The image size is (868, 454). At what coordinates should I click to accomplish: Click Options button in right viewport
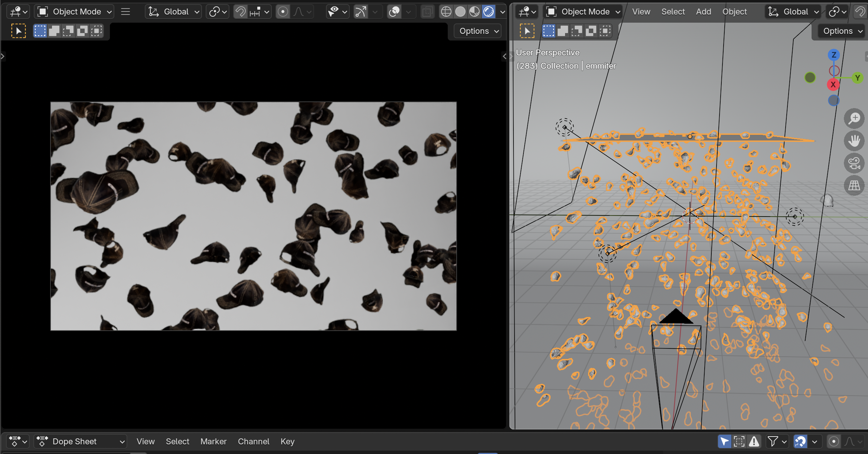(x=841, y=31)
